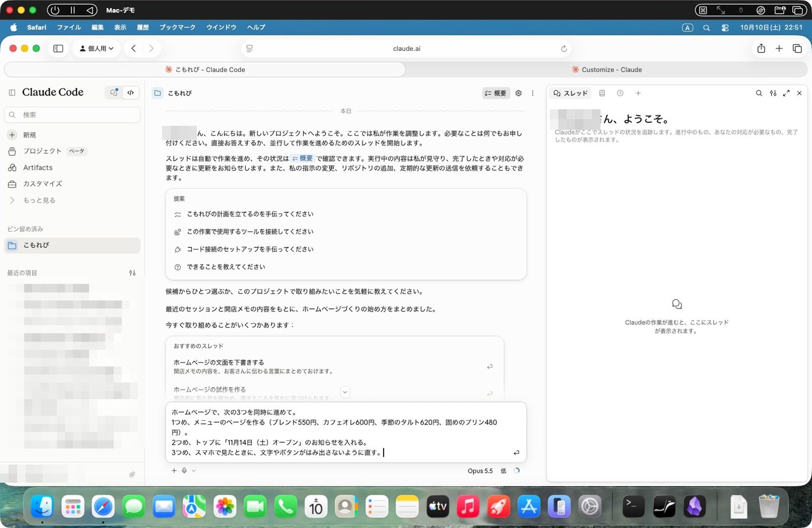This screenshot has height=528, width=812.
Task: Start thread ホームページの文面を下書きする
Action: [334, 367]
